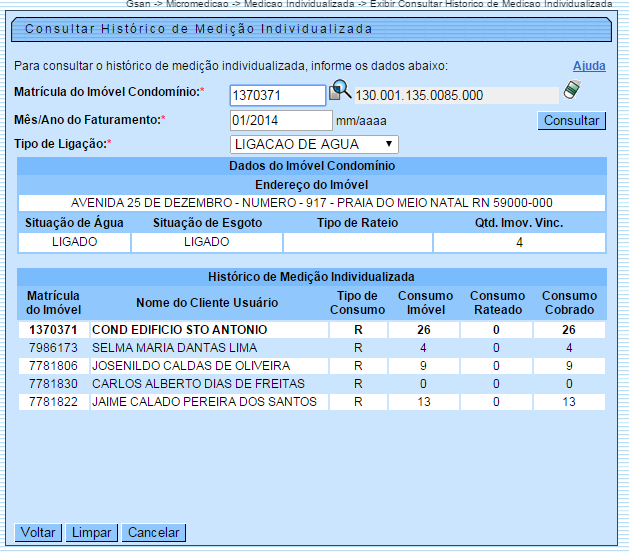Select the JAIME CALADO PEREIRA DOS SANTOS row
Image resolution: width=629 pixels, height=553 pixels.
click(x=204, y=402)
